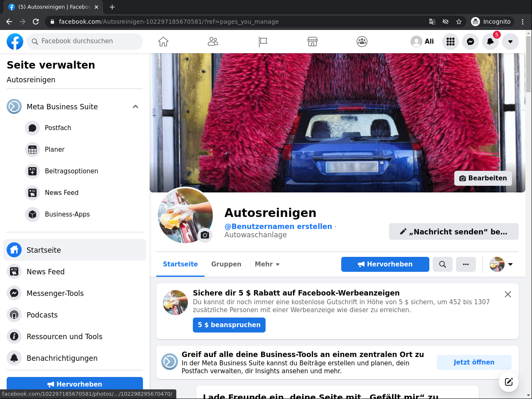Open Podcasts in the sidebar
This screenshot has height=399, width=532.
pyautogui.click(x=75, y=315)
